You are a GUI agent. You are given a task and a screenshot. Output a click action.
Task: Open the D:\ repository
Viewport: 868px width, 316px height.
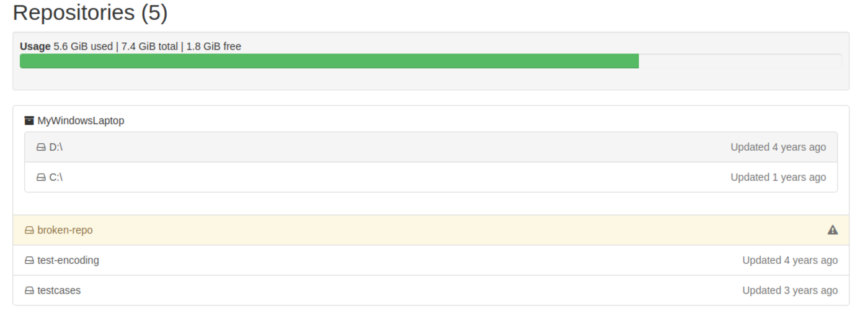pos(56,147)
